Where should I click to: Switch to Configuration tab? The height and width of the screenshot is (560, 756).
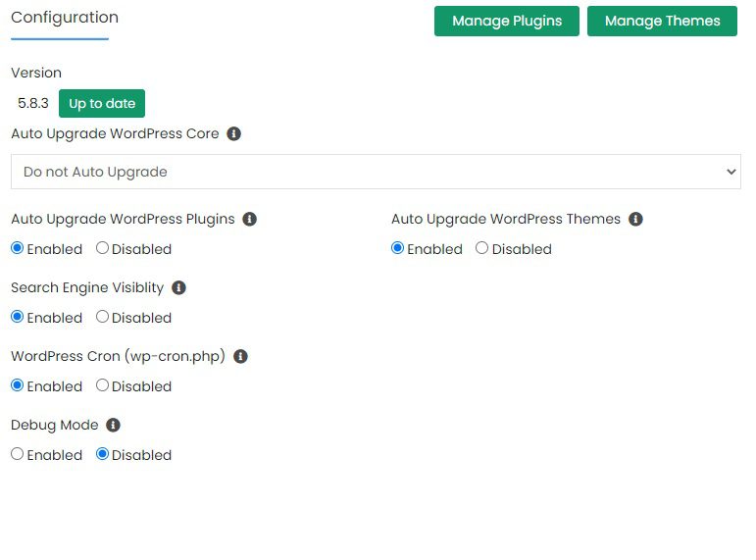point(65,18)
